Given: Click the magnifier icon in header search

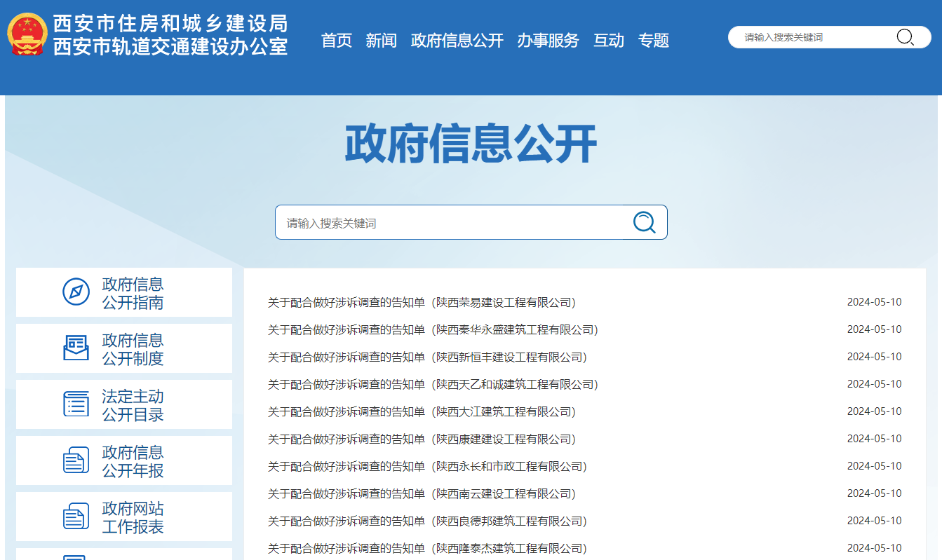Looking at the screenshot, I should click(x=906, y=37).
